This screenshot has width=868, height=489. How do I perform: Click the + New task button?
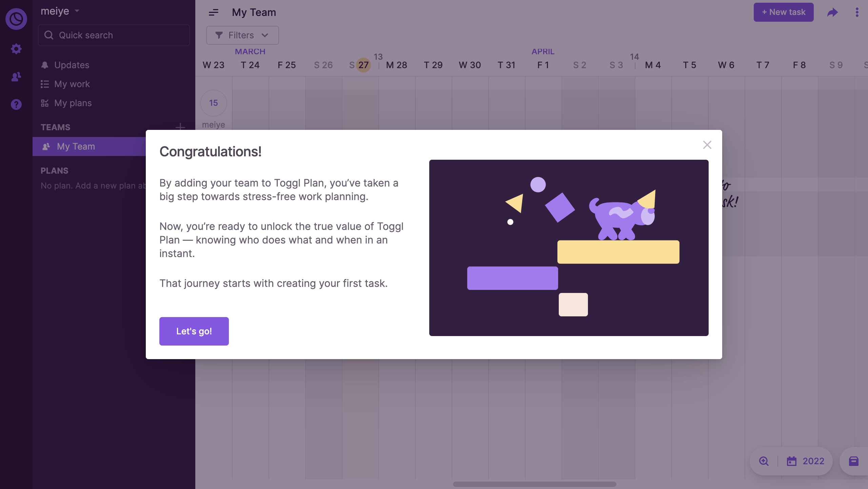(x=784, y=12)
